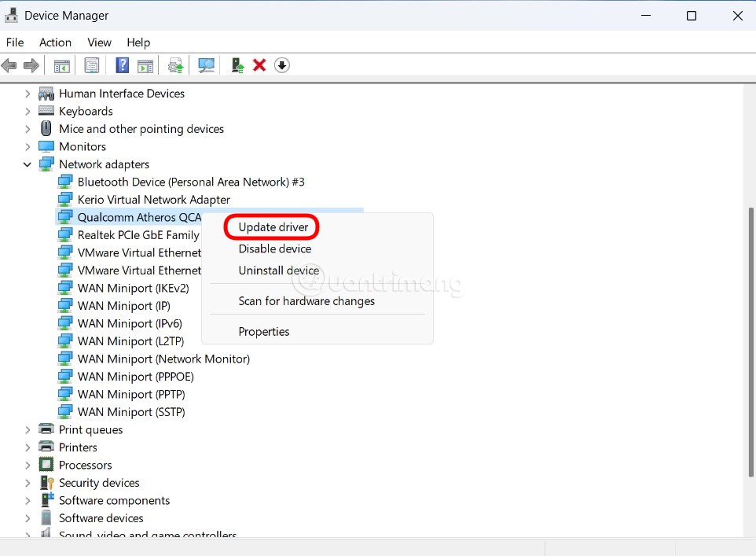
Task: Expand the Print queues category
Action: (27, 429)
